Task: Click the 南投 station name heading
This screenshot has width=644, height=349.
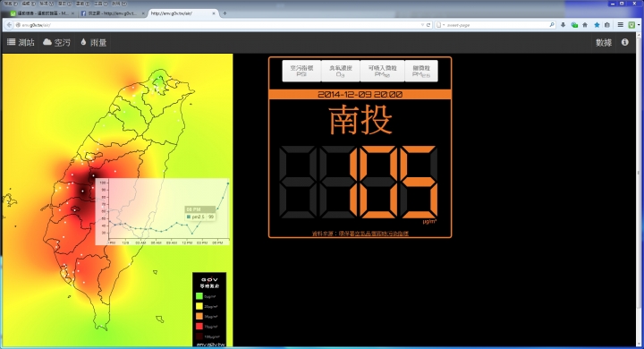Action: [x=360, y=120]
